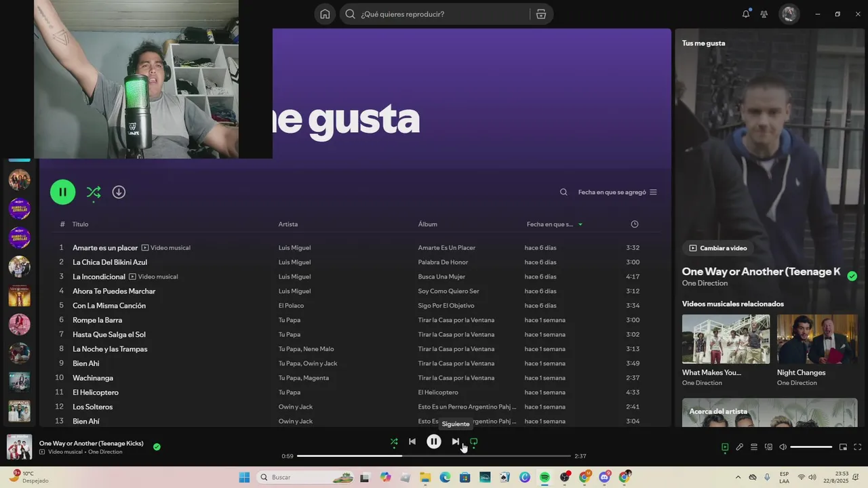Select the track 'Ahora Te Puedes Marchar'
868x488 pixels.
click(x=114, y=291)
